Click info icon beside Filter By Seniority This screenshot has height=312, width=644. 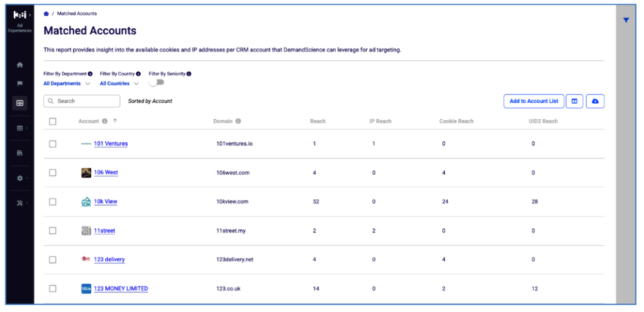pyautogui.click(x=189, y=74)
